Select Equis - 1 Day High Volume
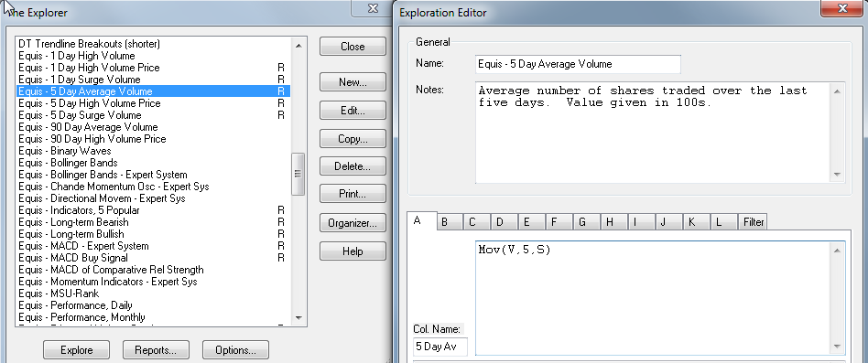Viewport: 868px width, 363px height. [153, 55]
